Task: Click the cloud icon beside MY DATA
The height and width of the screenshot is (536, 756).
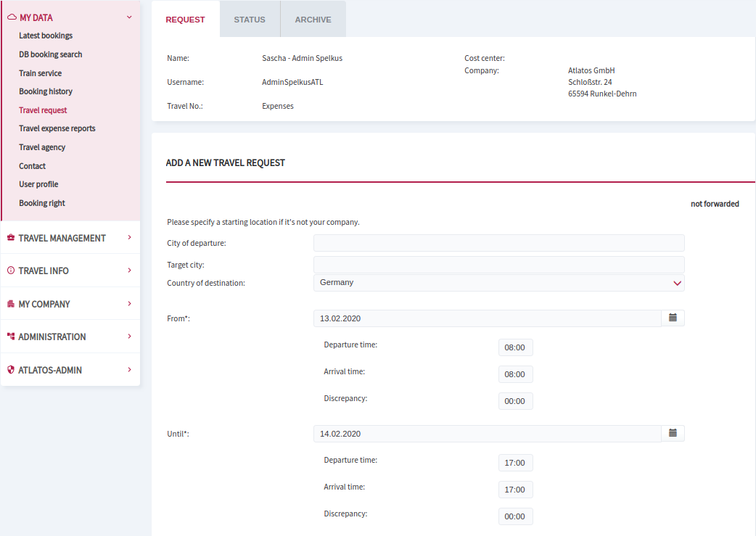Action: 12,17
